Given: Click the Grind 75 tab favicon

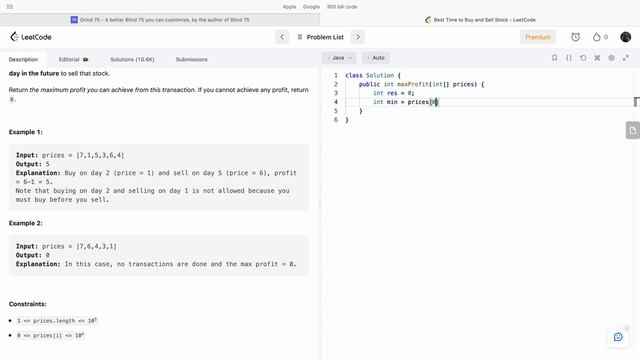Looking at the screenshot, I should coord(74,20).
